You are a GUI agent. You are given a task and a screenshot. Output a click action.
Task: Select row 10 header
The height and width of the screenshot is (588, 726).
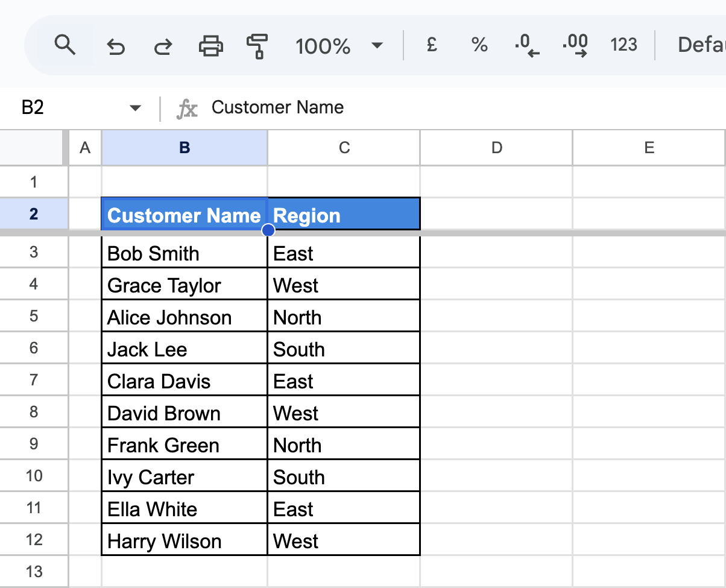[34, 476]
